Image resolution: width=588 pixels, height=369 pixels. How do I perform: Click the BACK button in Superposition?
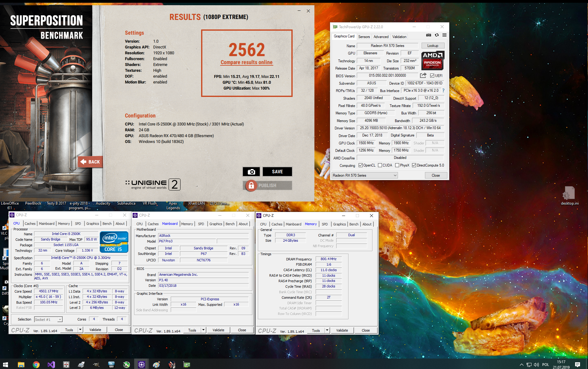click(x=90, y=162)
